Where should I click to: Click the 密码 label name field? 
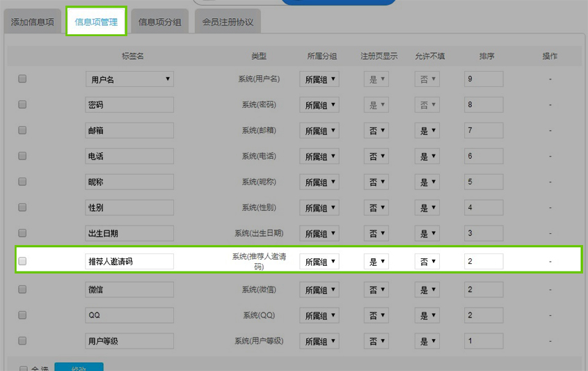[x=129, y=104]
